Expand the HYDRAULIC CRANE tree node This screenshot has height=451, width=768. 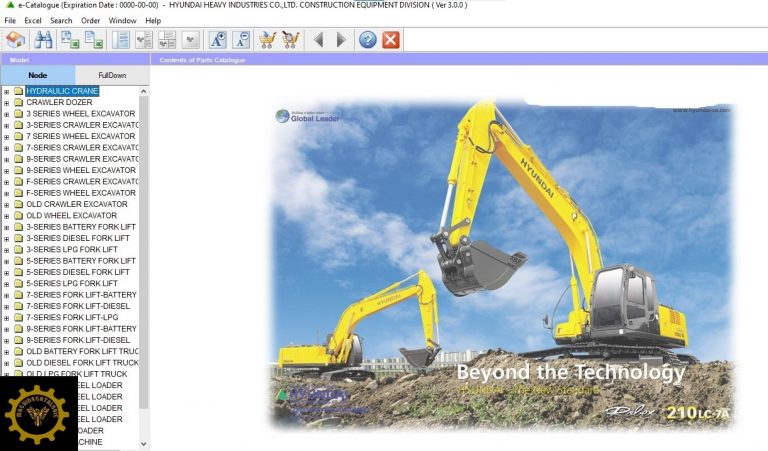(6, 91)
